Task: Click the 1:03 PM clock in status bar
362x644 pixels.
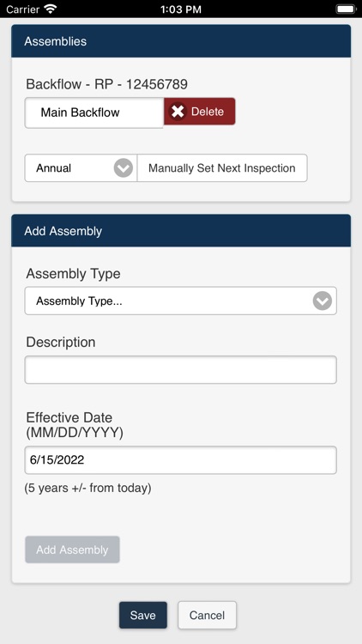Action: (x=181, y=9)
